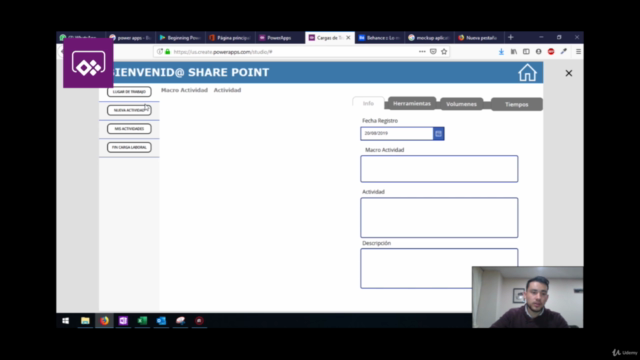Open File Explorer from taskbar
This screenshot has width=640, height=360.
click(x=85, y=321)
